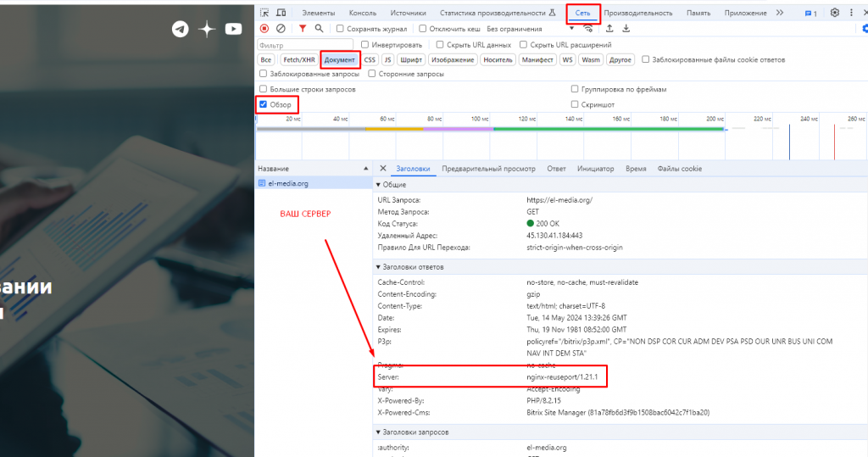This screenshot has height=457, width=868.
Task: Switch to the Консоль tab
Action: pyautogui.click(x=363, y=13)
